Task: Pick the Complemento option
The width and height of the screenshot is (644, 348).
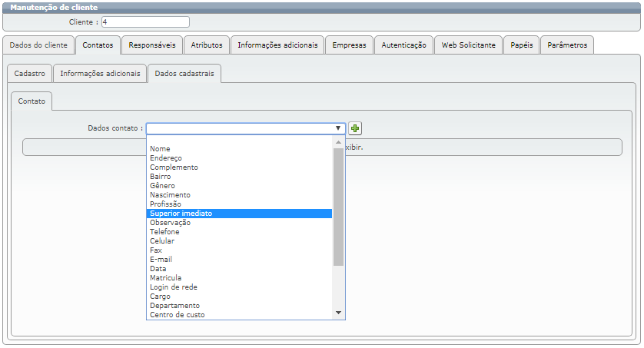Action: point(239,167)
